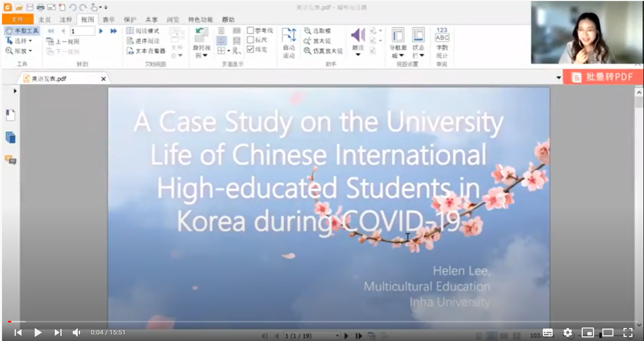The height and width of the screenshot is (341, 644).
Task: Select continuous facing pages display icon
Action: pyautogui.click(x=237, y=41)
